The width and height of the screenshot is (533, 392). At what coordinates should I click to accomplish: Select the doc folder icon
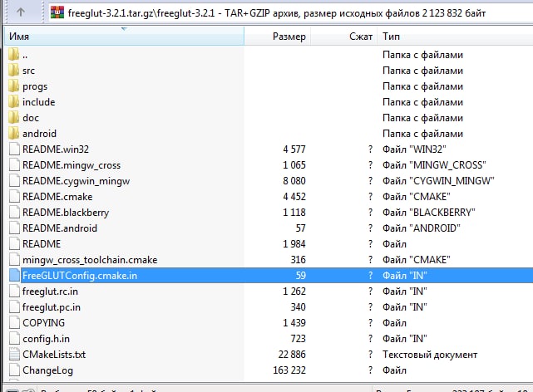pos(13,118)
